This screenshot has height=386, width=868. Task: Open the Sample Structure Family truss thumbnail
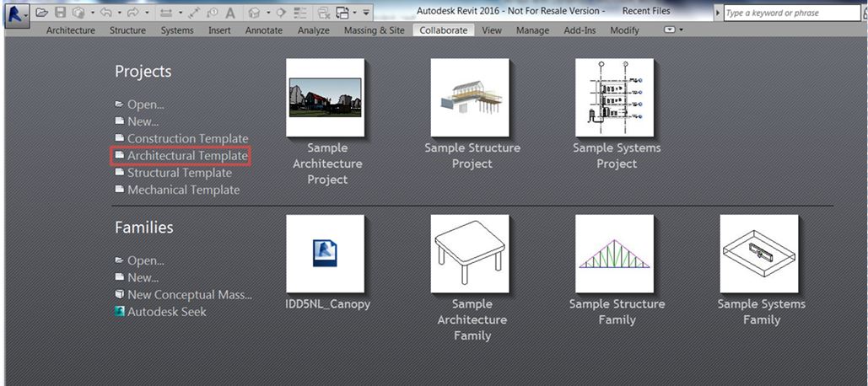(x=614, y=254)
